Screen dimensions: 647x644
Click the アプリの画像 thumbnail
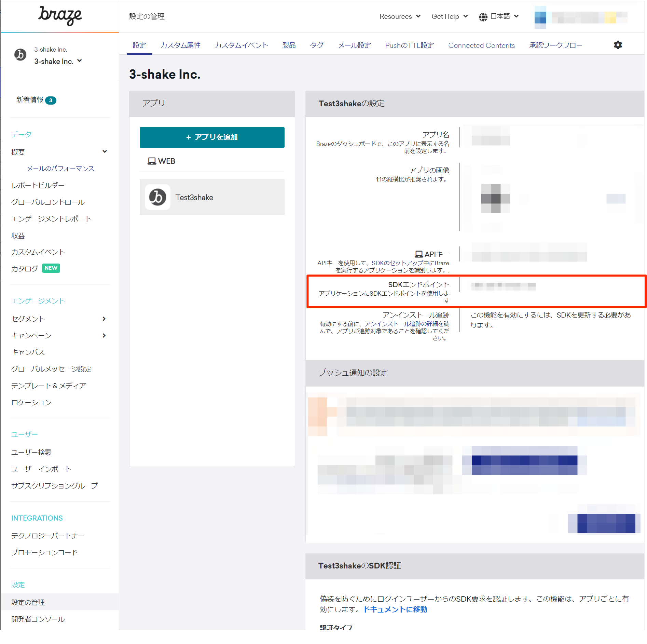tap(495, 199)
